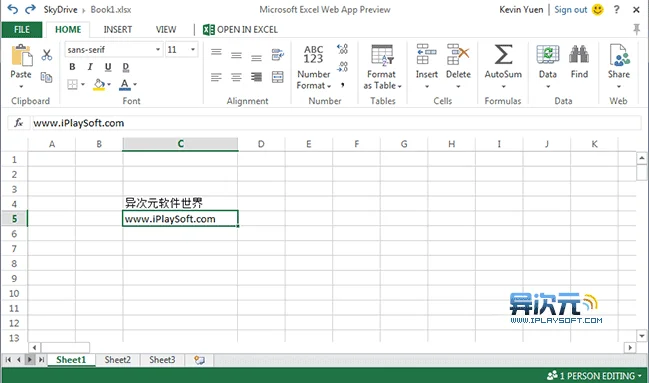Switch to the HOME tab
Viewport: 649px width, 383px height.
pos(68,29)
